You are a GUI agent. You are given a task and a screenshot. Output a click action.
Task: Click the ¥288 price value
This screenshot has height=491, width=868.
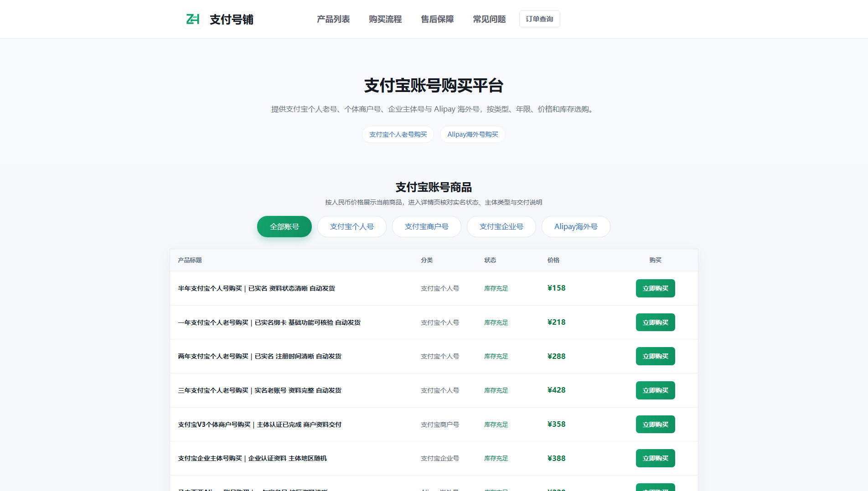[x=556, y=356]
